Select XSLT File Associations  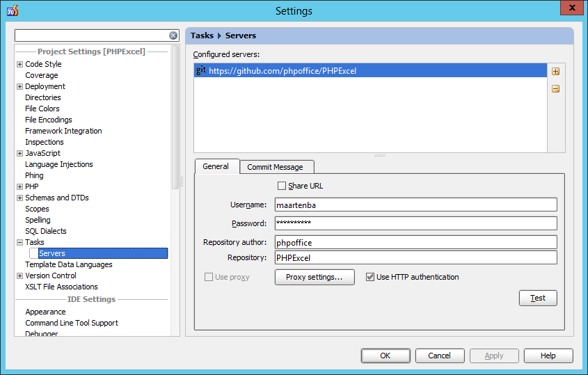click(x=61, y=287)
